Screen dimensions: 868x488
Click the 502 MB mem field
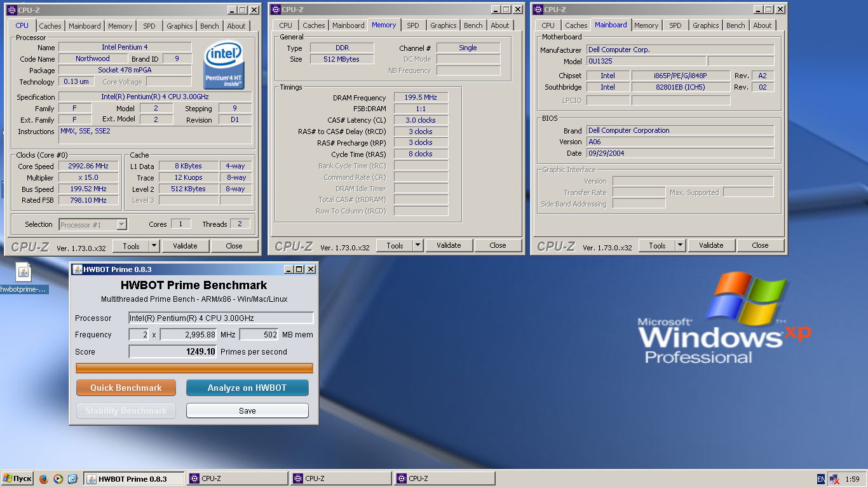coord(259,334)
